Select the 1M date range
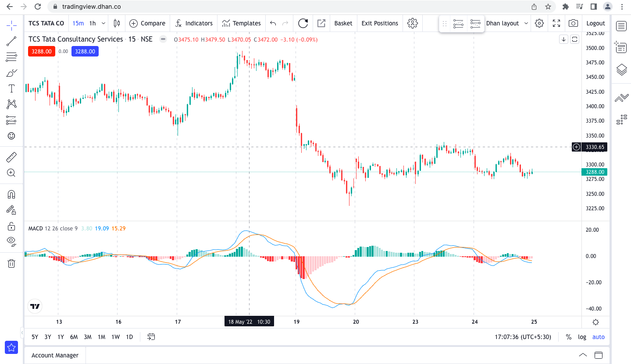This screenshot has height=364, width=631. click(101, 337)
